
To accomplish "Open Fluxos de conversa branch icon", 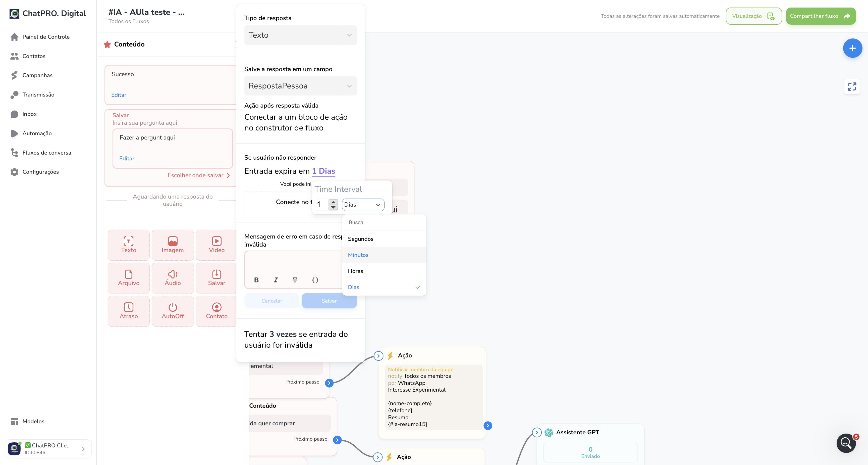I will 14,153.
